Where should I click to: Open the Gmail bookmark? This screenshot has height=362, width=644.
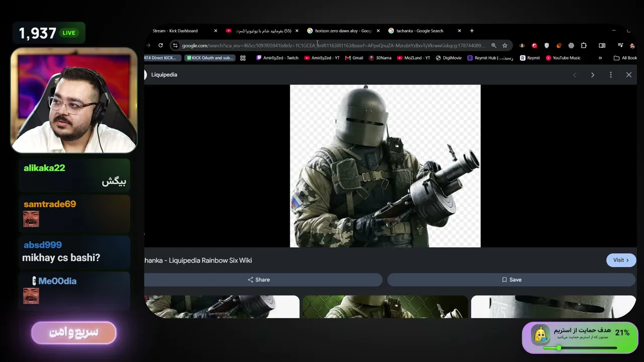(354, 58)
